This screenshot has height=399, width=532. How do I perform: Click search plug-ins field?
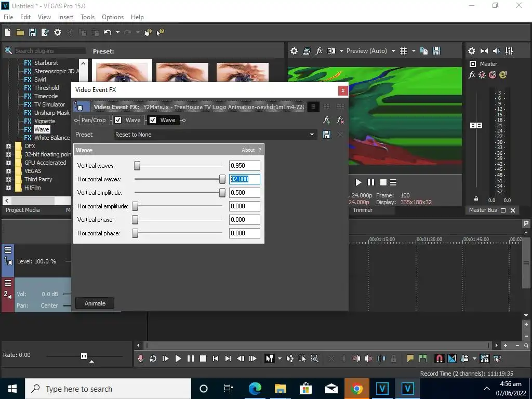(50, 51)
